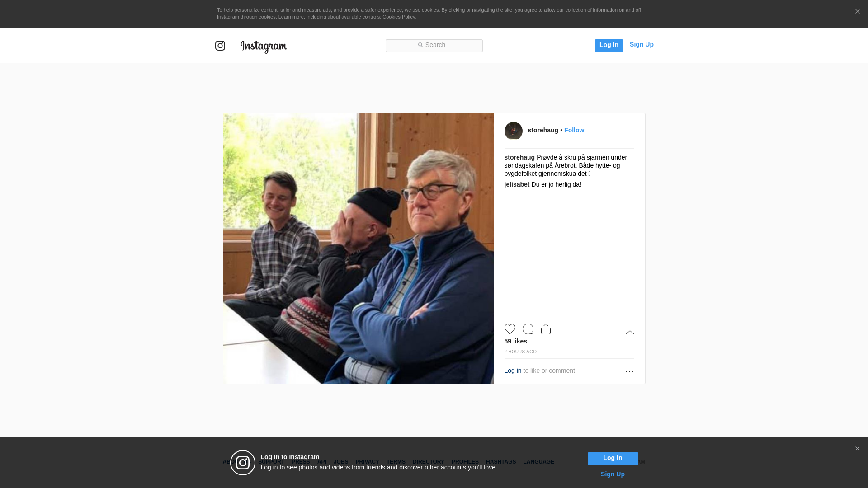Open the 2 HOURS AGO timestamp
The height and width of the screenshot is (488, 868).
coord(520,352)
